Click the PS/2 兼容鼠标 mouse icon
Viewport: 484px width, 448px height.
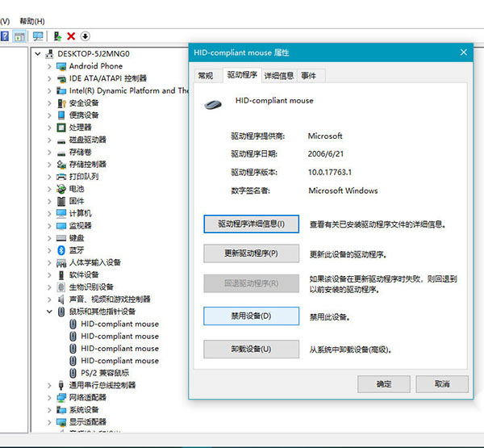click(73, 373)
